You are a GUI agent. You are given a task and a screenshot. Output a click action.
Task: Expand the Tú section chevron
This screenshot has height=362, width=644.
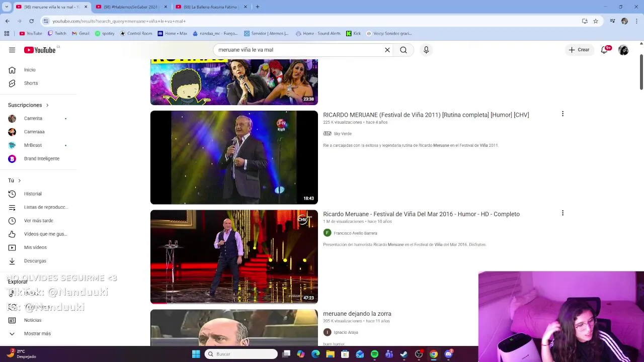(19, 180)
